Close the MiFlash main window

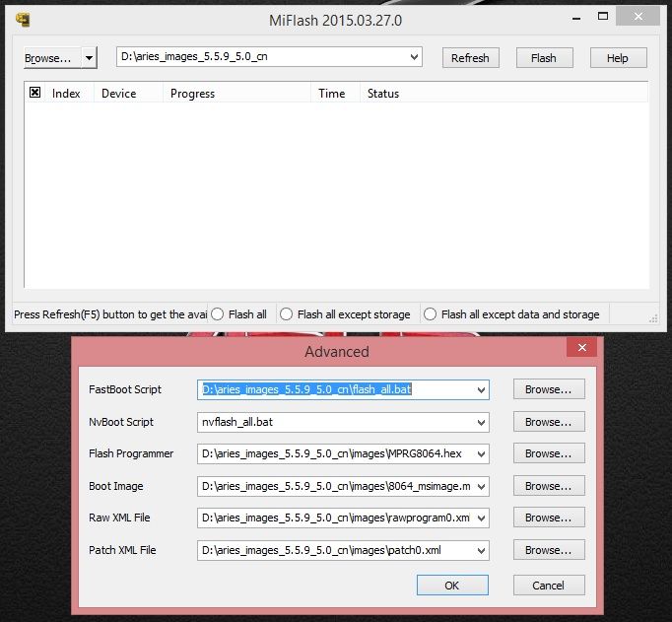tap(638, 17)
